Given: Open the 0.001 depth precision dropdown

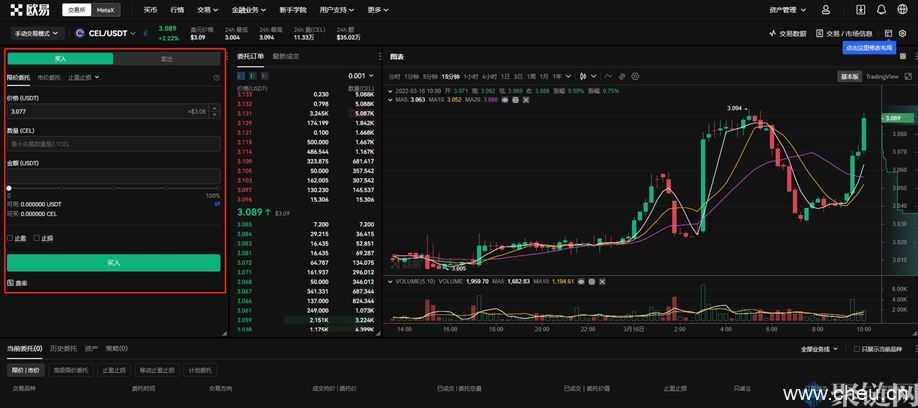Looking at the screenshot, I should click(x=359, y=76).
